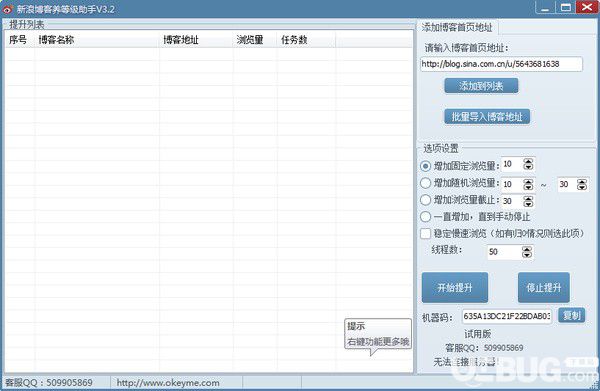This screenshot has width=600, height=391.
Task: Click the random view maximum value 30
Action: click(564, 184)
